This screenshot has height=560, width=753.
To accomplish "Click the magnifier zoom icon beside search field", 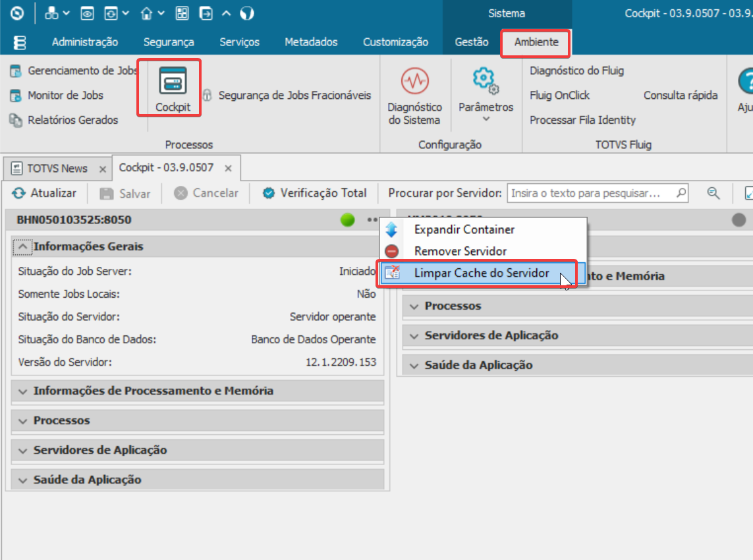I will 713,193.
